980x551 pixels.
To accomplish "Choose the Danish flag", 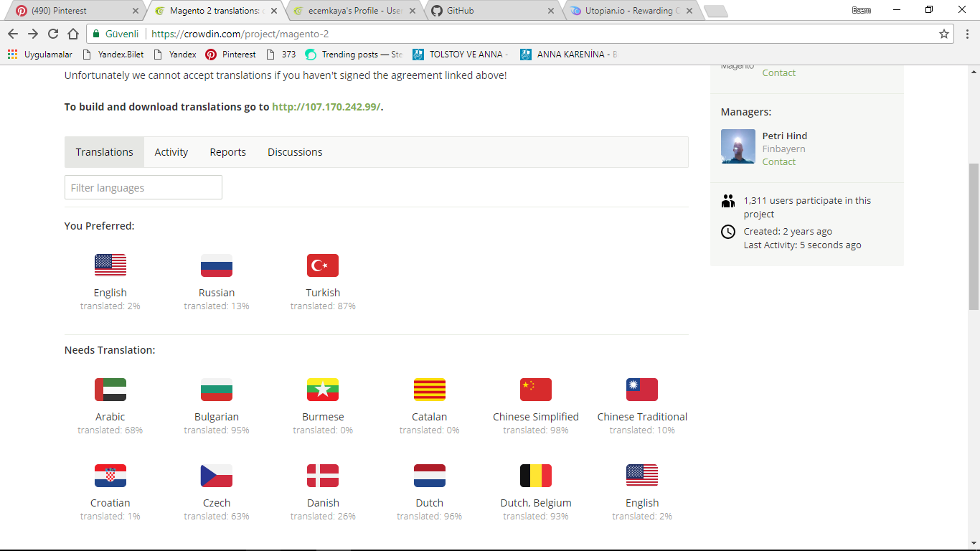I will (323, 476).
